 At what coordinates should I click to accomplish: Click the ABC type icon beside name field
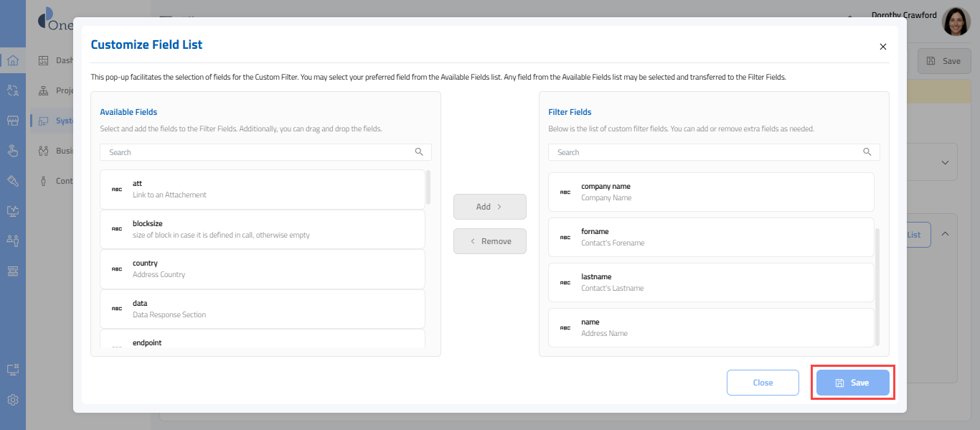click(x=565, y=328)
